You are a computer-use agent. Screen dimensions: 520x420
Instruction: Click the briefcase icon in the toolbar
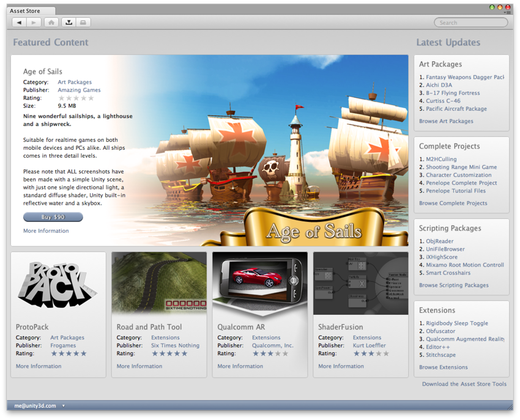click(84, 22)
